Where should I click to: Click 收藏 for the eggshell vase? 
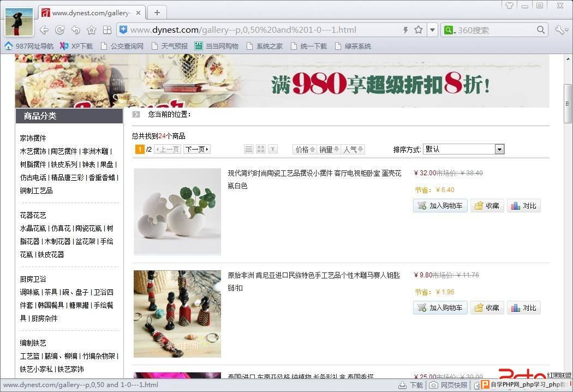[x=487, y=205]
